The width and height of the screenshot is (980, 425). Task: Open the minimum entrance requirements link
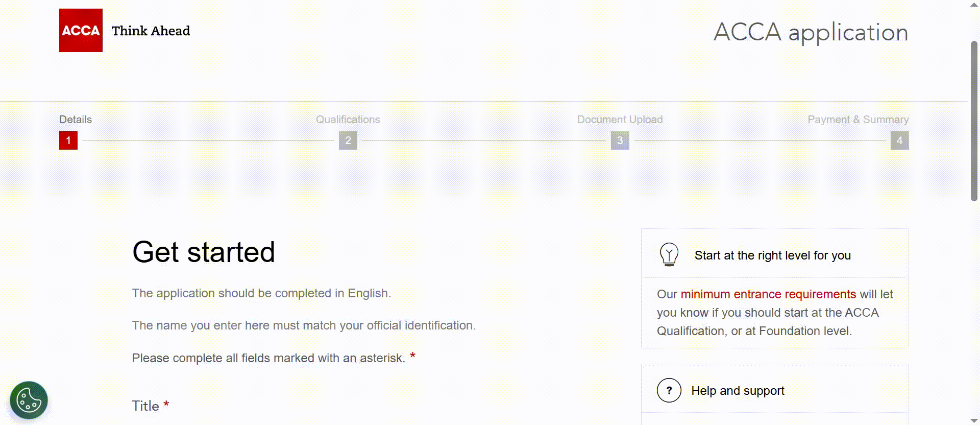[768, 294]
